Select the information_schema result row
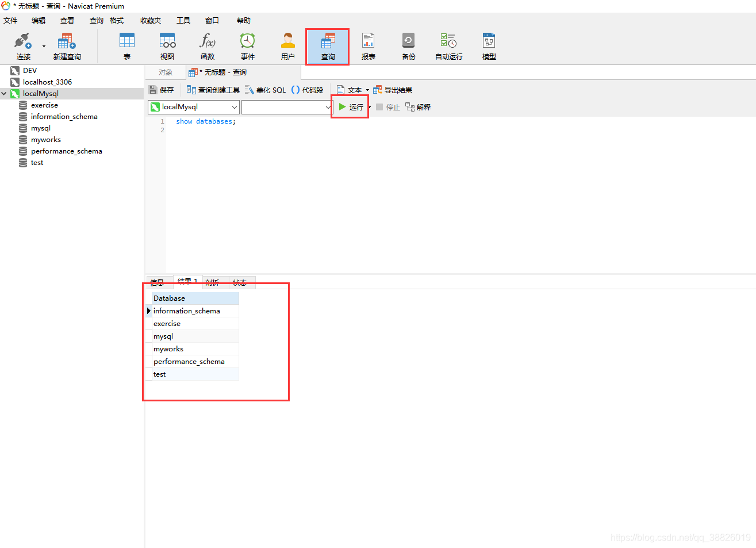This screenshot has width=756, height=548. point(195,311)
